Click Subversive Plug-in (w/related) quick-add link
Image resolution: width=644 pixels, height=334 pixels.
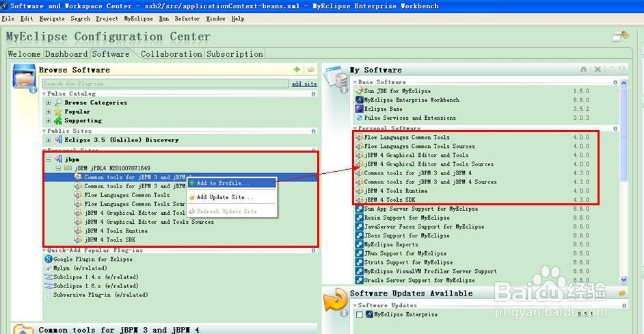[x=100, y=295]
